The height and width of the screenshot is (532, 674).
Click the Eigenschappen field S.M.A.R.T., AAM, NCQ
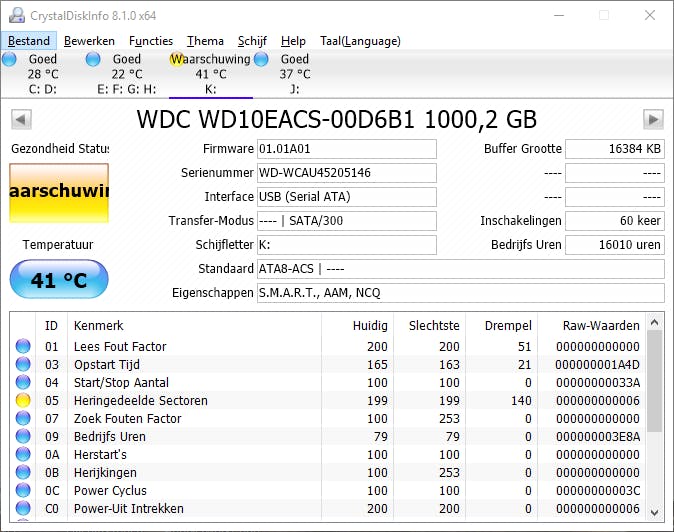pyautogui.click(x=460, y=293)
